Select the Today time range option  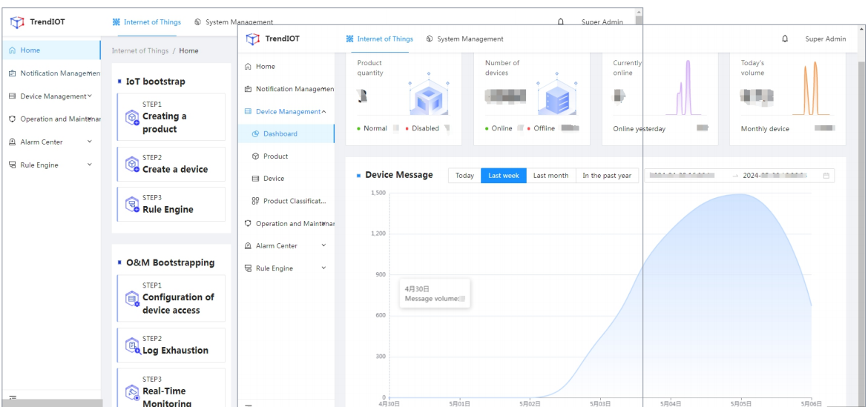(x=464, y=176)
